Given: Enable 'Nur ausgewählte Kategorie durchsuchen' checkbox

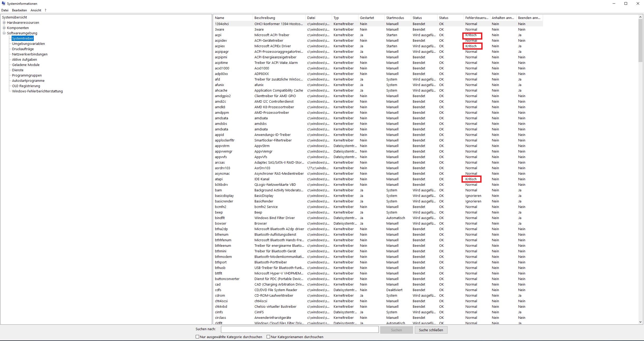Looking at the screenshot, I should 197,337.
